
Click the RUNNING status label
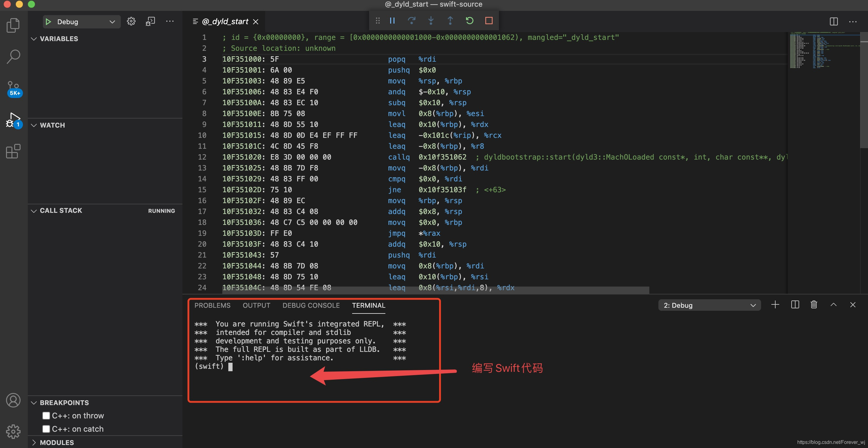coord(161,211)
